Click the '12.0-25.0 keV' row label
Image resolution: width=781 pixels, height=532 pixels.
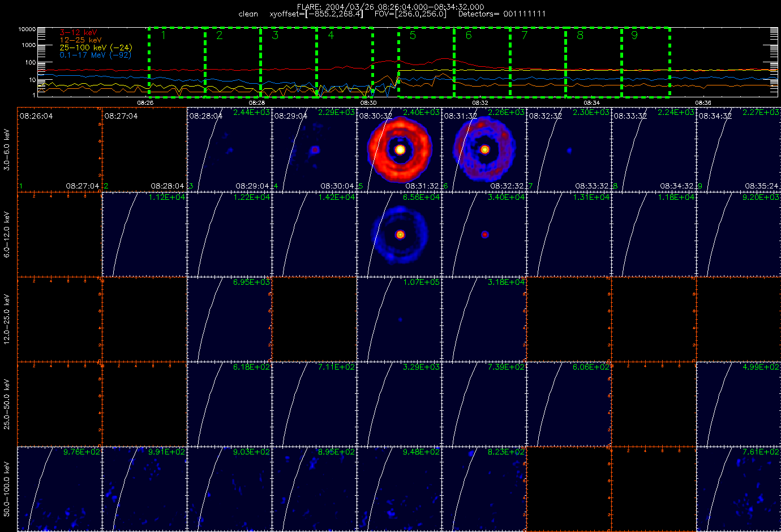(7, 319)
